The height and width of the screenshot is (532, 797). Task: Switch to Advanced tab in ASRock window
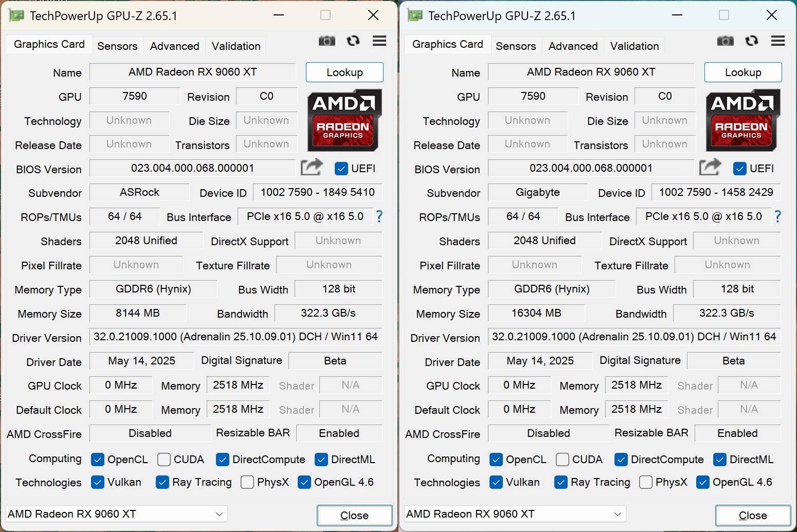(175, 46)
